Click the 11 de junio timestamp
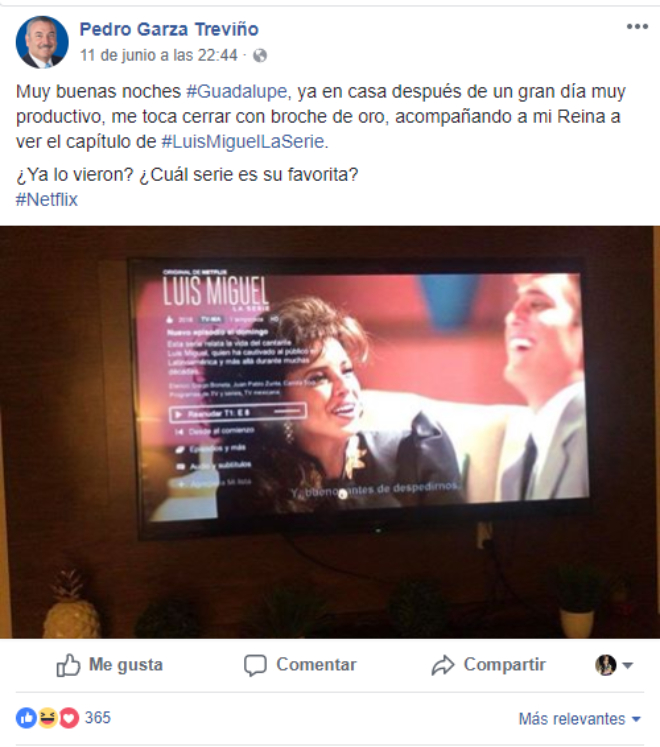660x747 pixels. tap(159, 55)
